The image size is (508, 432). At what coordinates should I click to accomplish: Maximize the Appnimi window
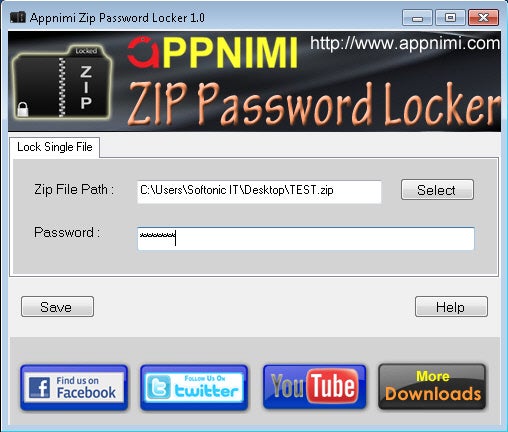pyautogui.click(x=450, y=18)
